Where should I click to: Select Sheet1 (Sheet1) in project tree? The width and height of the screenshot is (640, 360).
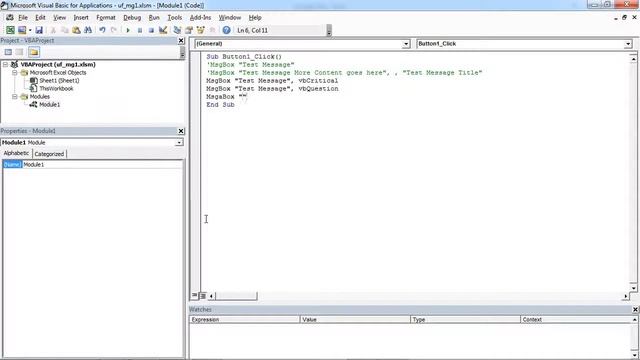pos(59,81)
